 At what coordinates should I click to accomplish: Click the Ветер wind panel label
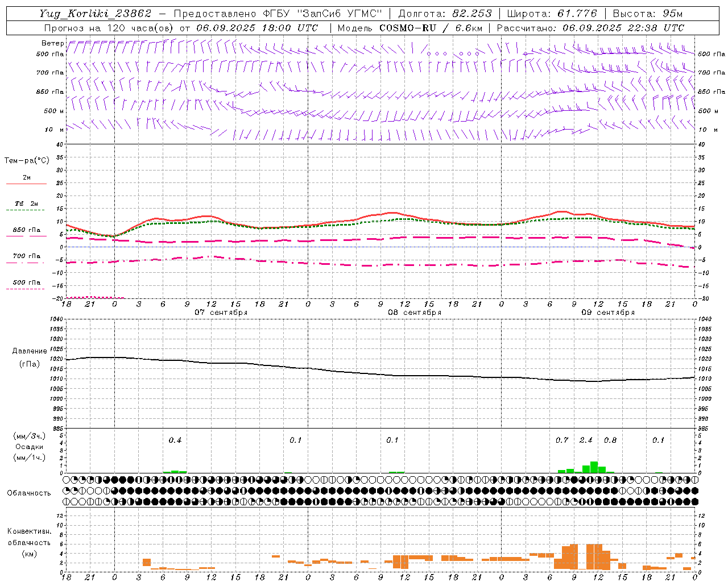pos(52,43)
